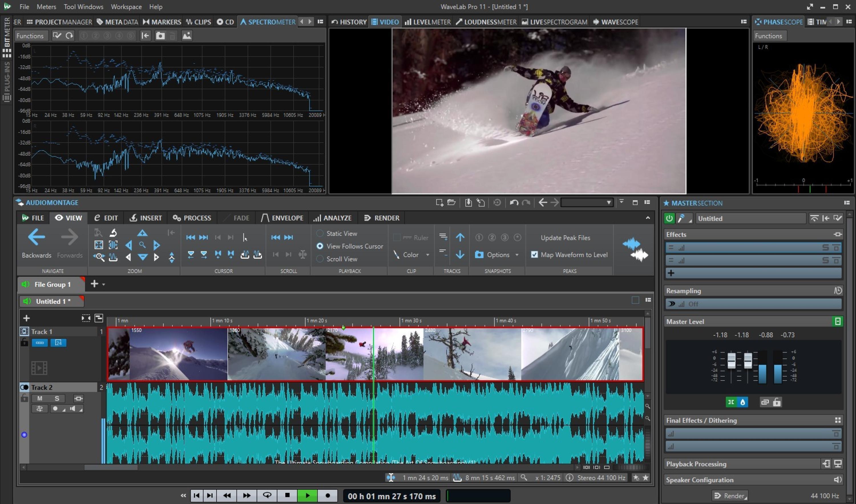Image resolution: width=856 pixels, height=504 pixels.
Task: Enable View Follows Cursor radio button
Action: click(319, 246)
